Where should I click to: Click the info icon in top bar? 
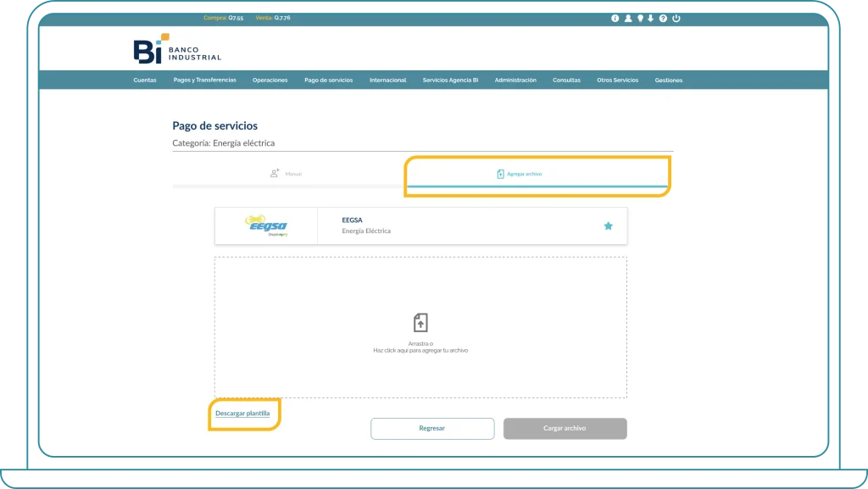pyautogui.click(x=615, y=18)
